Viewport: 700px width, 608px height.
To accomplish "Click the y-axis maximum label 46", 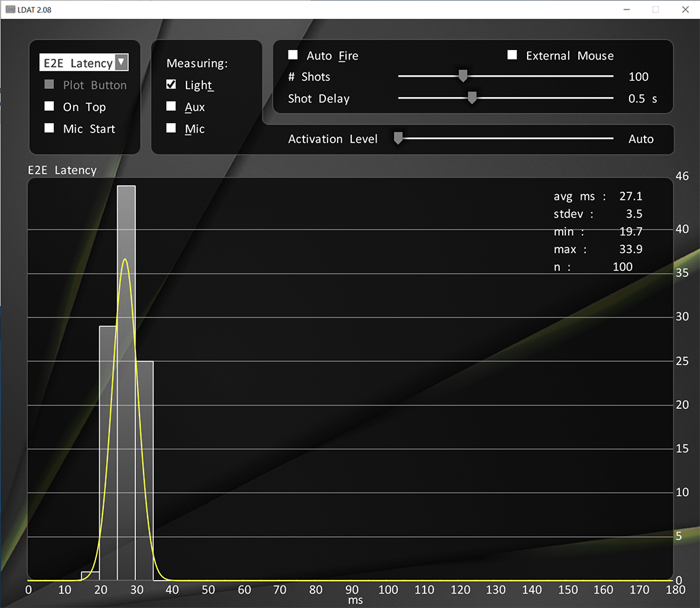I will click(x=682, y=176).
